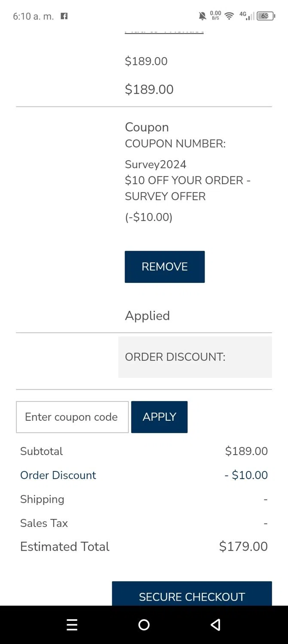Tap the Android home circle icon
Viewport: 288px width, 644px height.
point(144,625)
